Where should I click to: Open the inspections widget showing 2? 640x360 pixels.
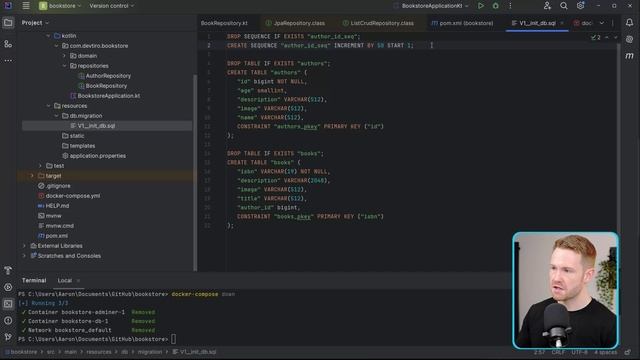click(596, 37)
